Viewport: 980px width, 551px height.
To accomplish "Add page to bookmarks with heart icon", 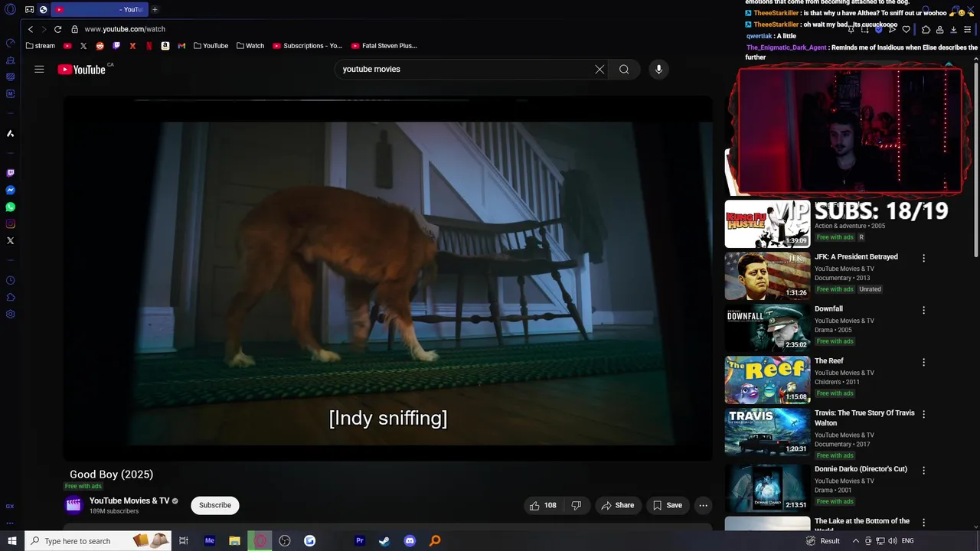I will coord(906,29).
